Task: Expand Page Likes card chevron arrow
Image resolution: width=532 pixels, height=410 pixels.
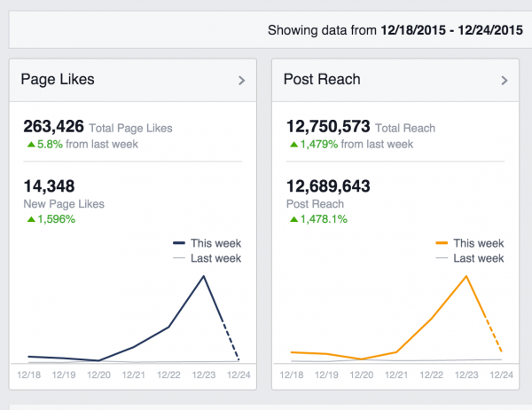Action: pos(241,81)
